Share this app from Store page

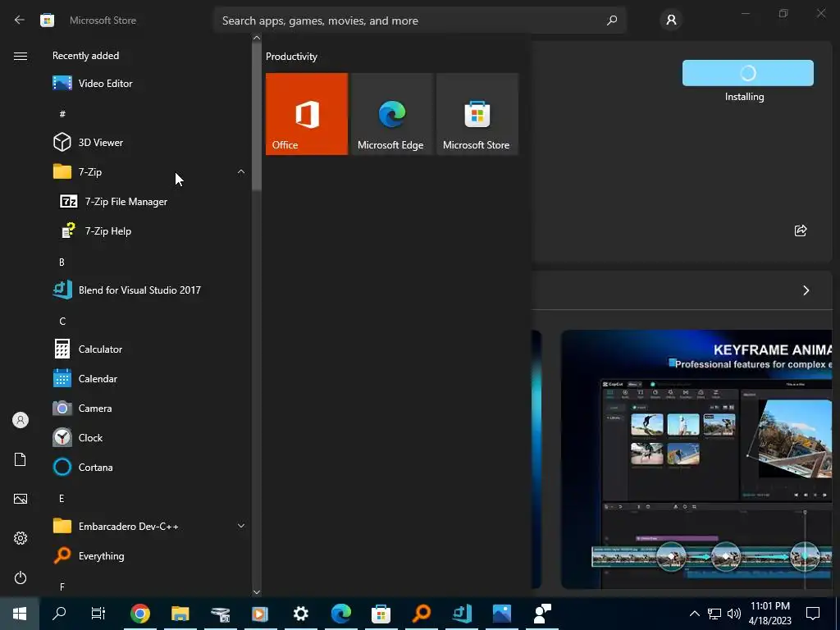pos(801,231)
